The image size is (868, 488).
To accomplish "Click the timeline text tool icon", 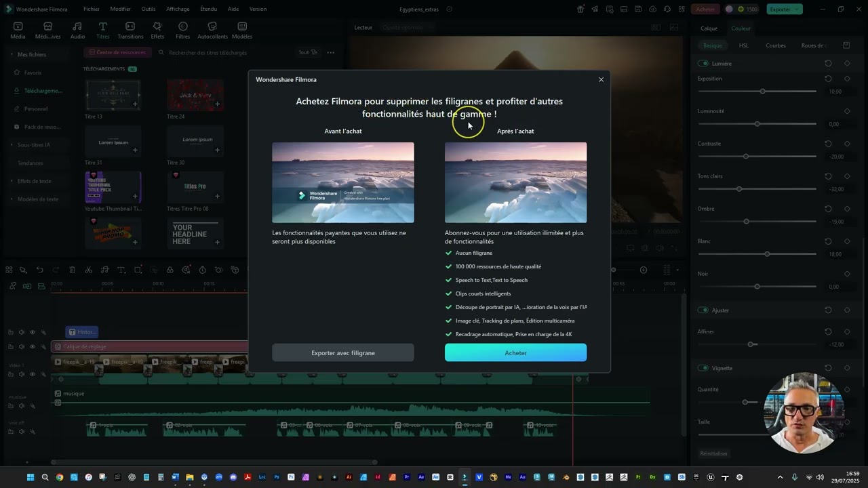I will pyautogui.click(x=121, y=270).
